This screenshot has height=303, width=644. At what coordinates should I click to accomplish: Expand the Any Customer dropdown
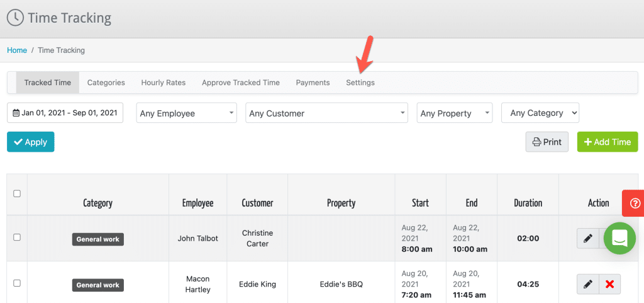tap(326, 113)
